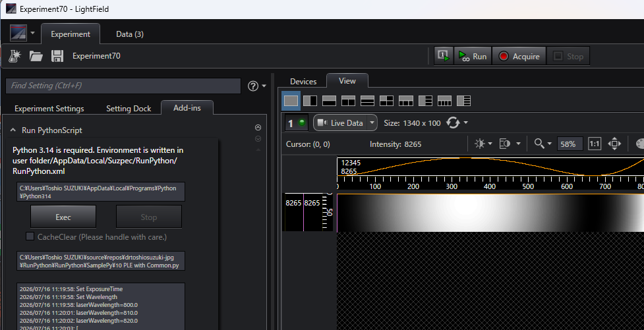Image resolution: width=644 pixels, height=330 pixels.
Task: Expand the brightness options dropdown arrow
Action: click(x=490, y=144)
